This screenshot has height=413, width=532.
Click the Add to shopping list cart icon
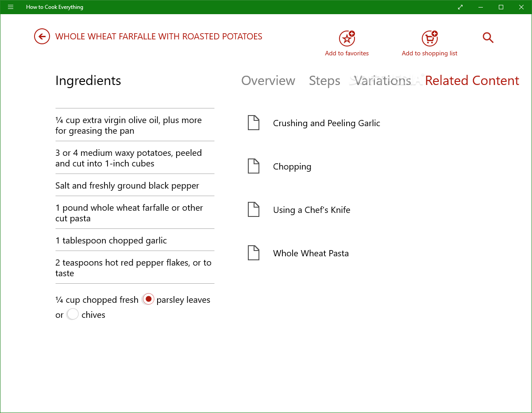[x=429, y=39]
